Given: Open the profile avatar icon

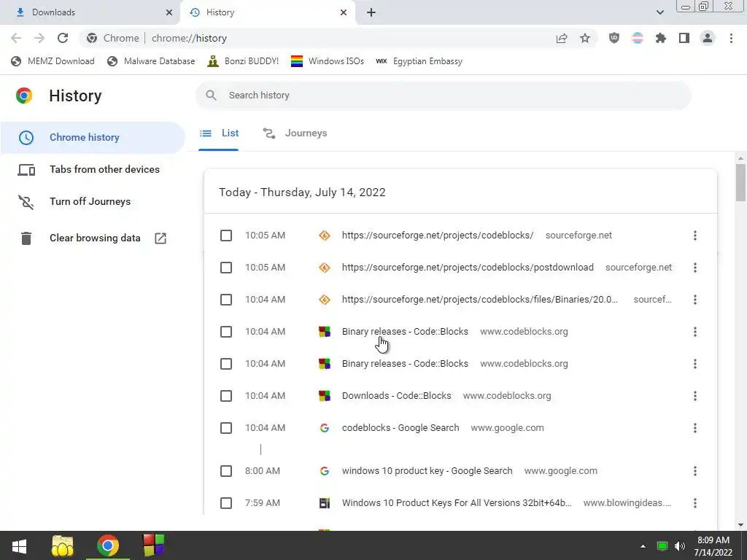Looking at the screenshot, I should click(708, 38).
